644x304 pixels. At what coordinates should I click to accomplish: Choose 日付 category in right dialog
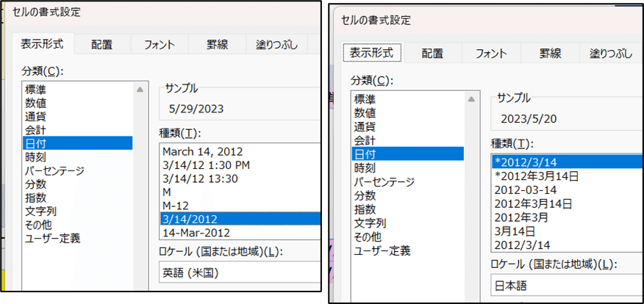[408, 154]
